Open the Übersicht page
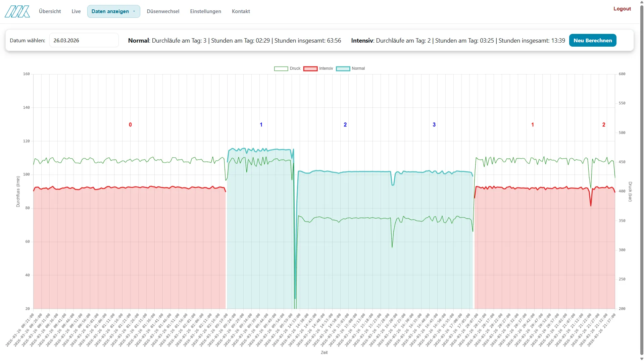This screenshot has width=644, height=361. (x=50, y=11)
